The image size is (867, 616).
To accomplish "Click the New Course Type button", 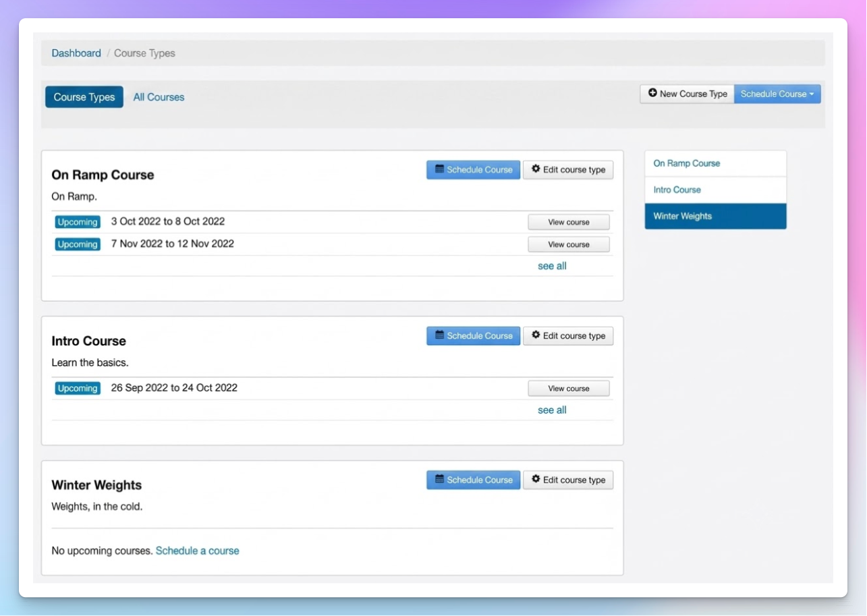I will 687,94.
